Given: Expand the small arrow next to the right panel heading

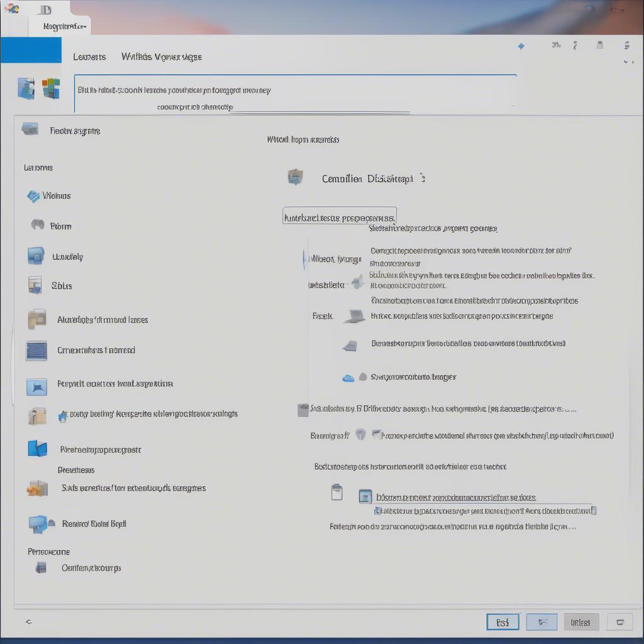Looking at the screenshot, I should (x=423, y=178).
